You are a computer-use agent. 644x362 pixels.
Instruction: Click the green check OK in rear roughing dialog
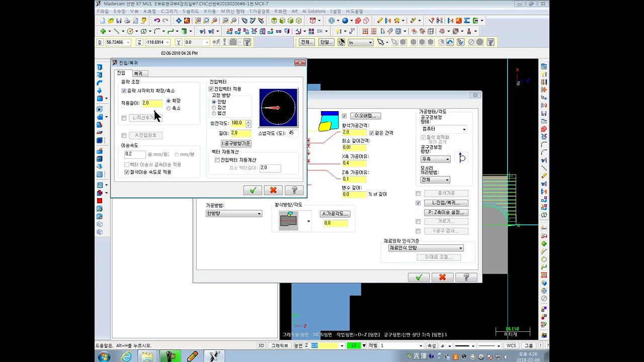pyautogui.click(x=419, y=277)
